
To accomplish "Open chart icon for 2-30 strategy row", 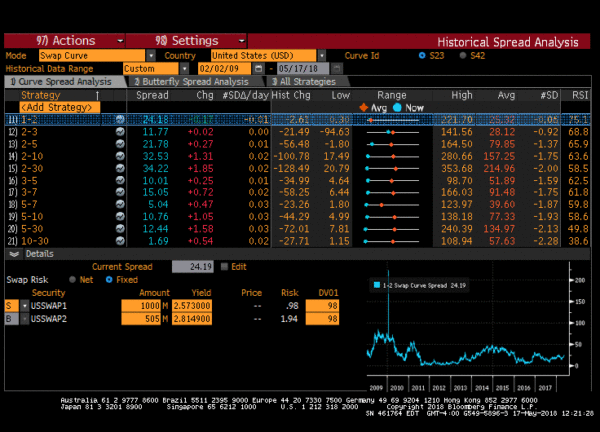I will click(120, 168).
